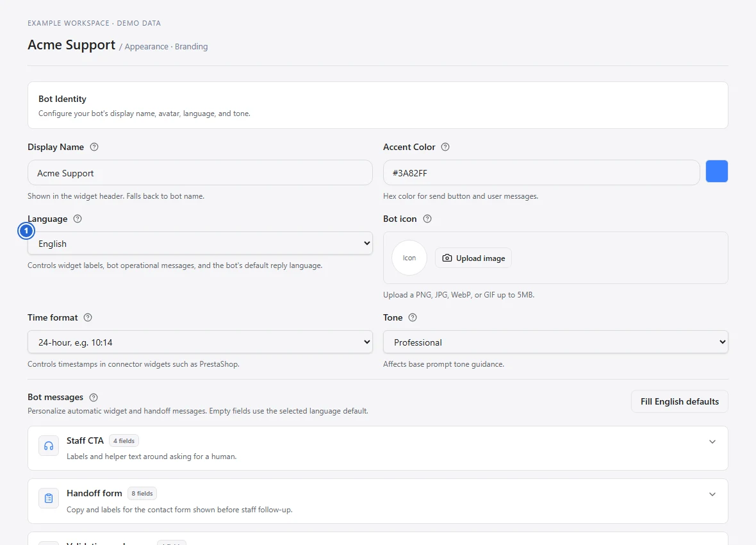756x545 pixels.
Task: Expand the Handoff form section chevron
Action: click(712, 494)
